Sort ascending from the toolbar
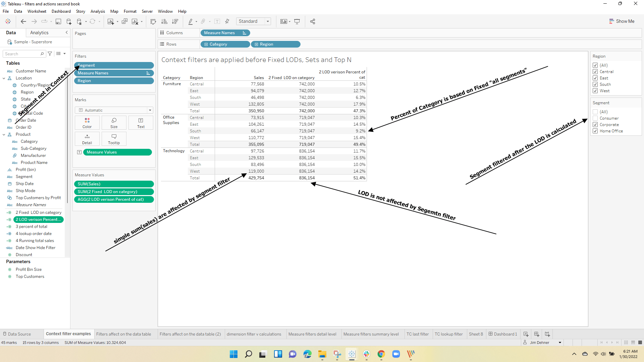This screenshot has width=644, height=362. coord(164,21)
